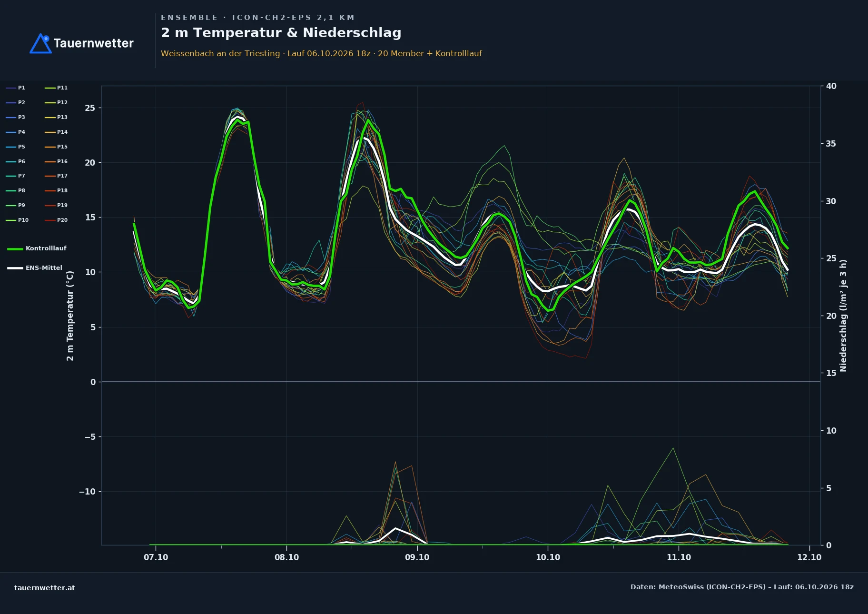868x614 pixels.
Task: Click legend entry P7
Action: point(16,176)
